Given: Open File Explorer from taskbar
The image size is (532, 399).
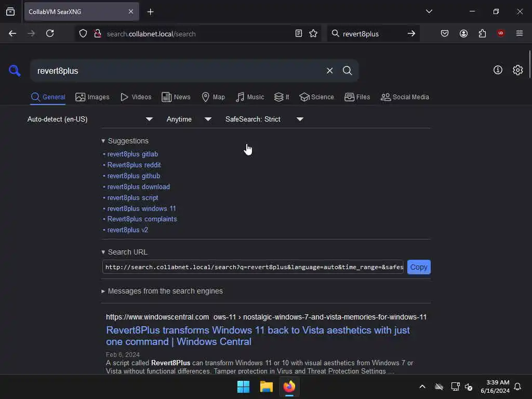Looking at the screenshot, I should tap(267, 387).
